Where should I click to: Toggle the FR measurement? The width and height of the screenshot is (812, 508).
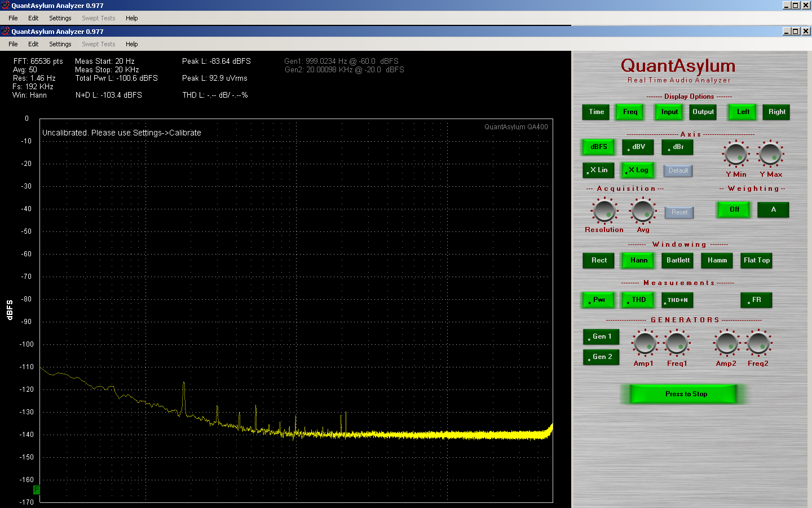coord(756,300)
